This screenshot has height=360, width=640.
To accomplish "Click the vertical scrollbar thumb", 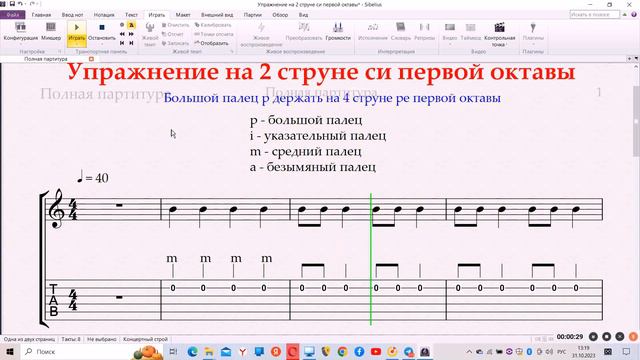I will tap(636, 121).
